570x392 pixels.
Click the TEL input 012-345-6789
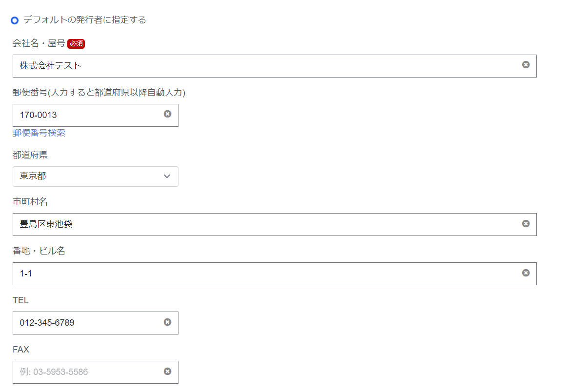88,323
